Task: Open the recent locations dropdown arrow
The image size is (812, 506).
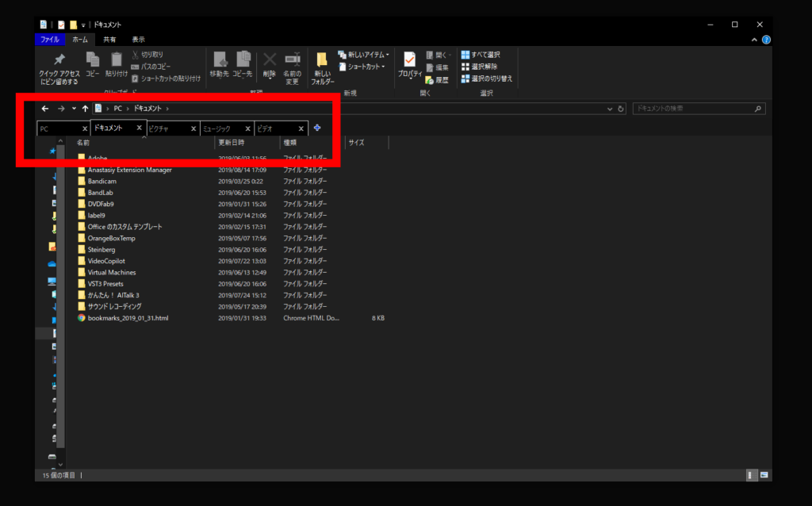Action: click(x=74, y=109)
